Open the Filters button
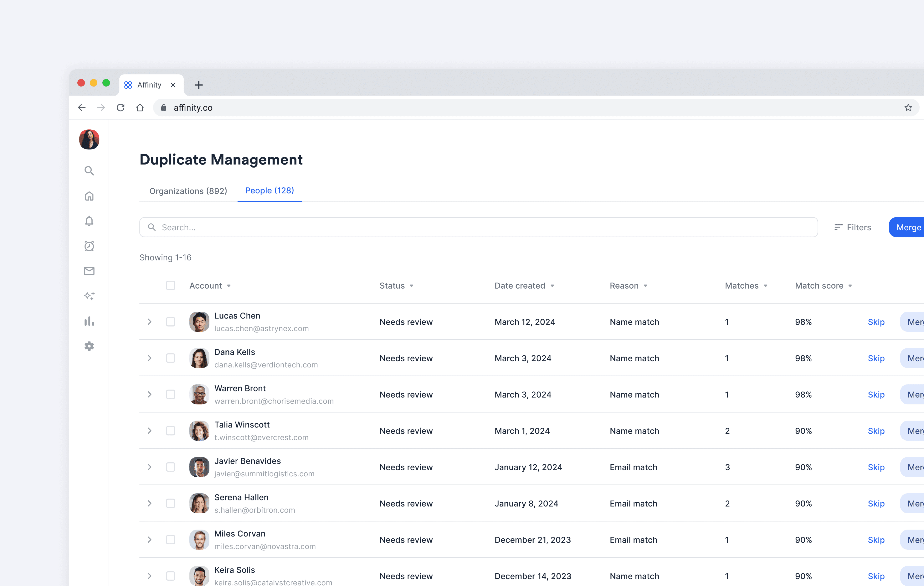 click(853, 227)
